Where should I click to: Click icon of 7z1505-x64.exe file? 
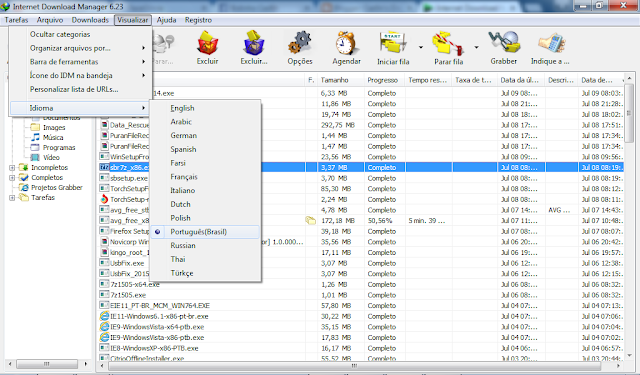[x=104, y=284]
